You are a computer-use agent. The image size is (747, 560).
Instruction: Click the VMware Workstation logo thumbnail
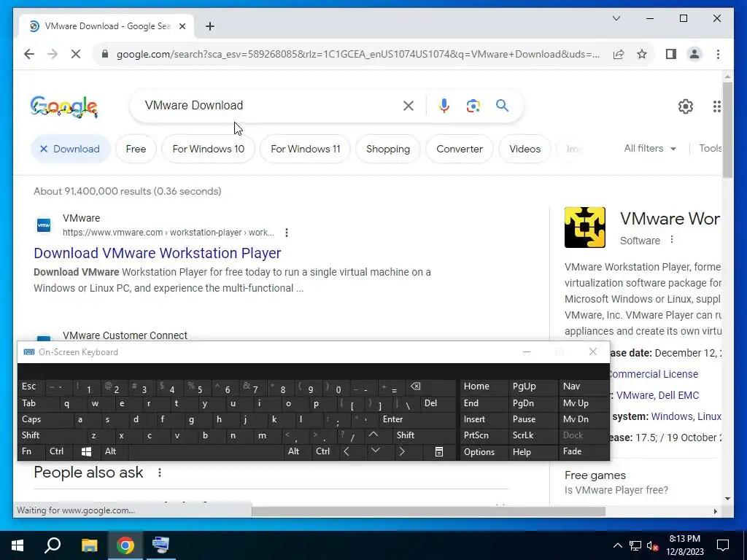coord(584,227)
